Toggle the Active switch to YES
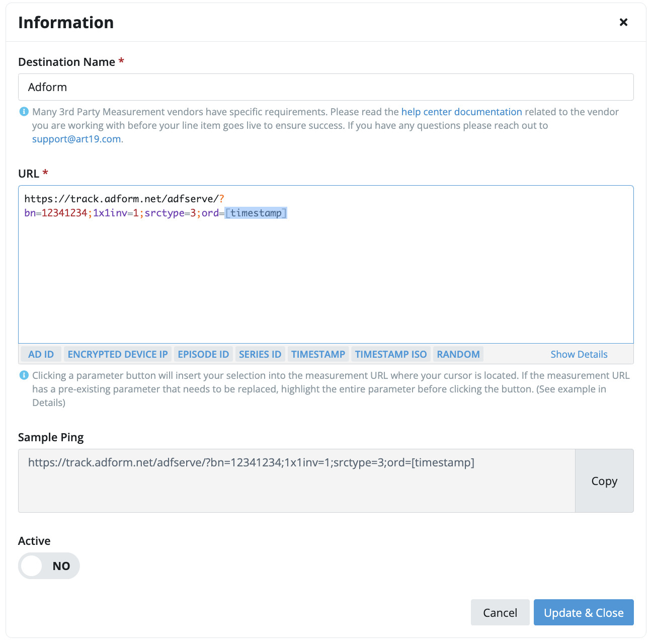The image size is (652, 644). pyautogui.click(x=49, y=566)
